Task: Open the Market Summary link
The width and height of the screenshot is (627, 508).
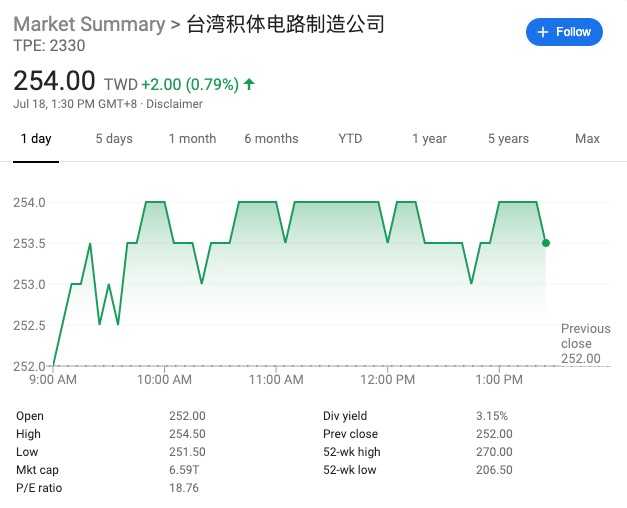Action: pos(89,24)
